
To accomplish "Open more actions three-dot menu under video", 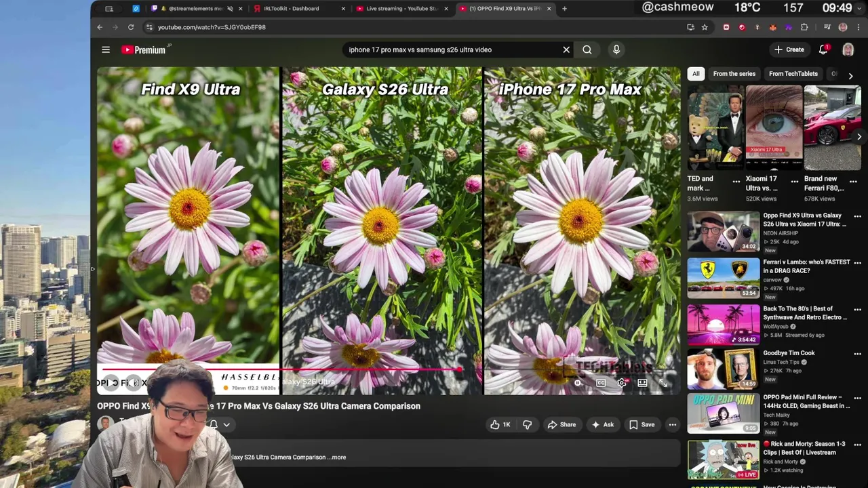I will click(673, 425).
